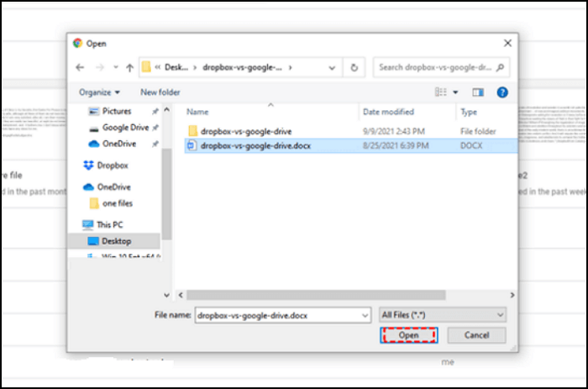Select Desktop in navigation pane
Viewport: 588px width, 389px height.
(x=116, y=241)
